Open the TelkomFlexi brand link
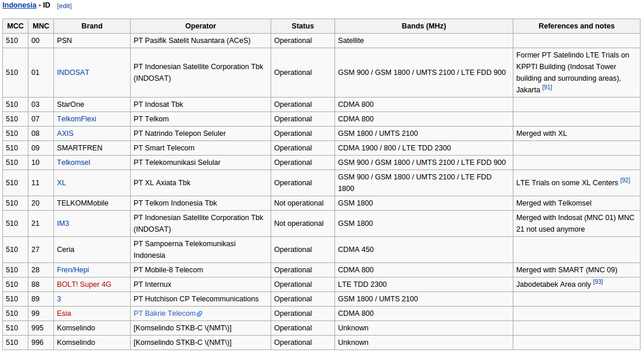644x353 pixels. tap(77, 118)
